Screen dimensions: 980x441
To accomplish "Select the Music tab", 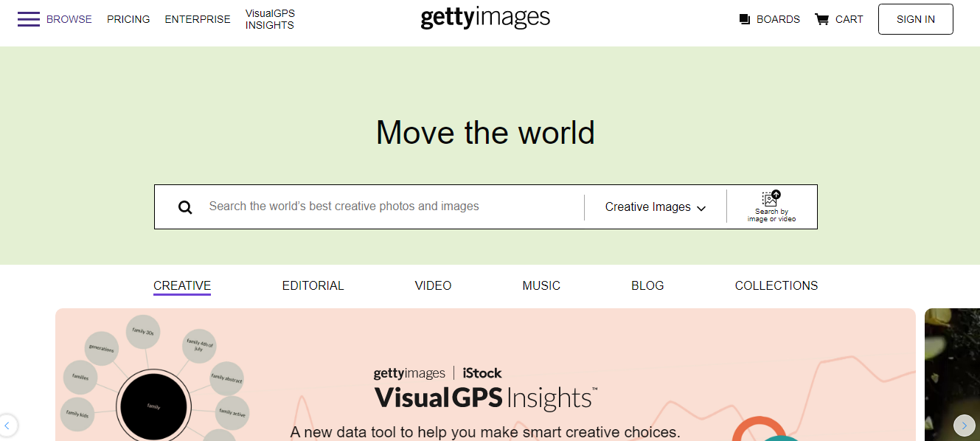I will 541,285.
